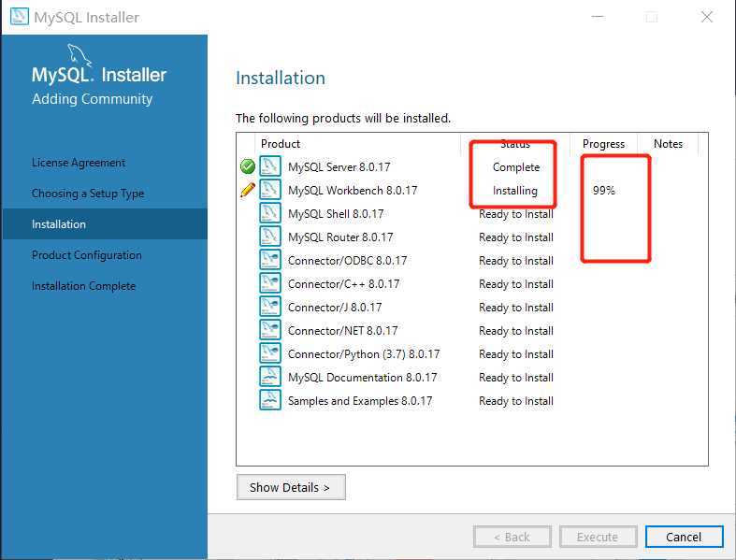Click the Connector/C++ 8.0.17 product icon
This screenshot has width=736, height=560.
[x=270, y=283]
